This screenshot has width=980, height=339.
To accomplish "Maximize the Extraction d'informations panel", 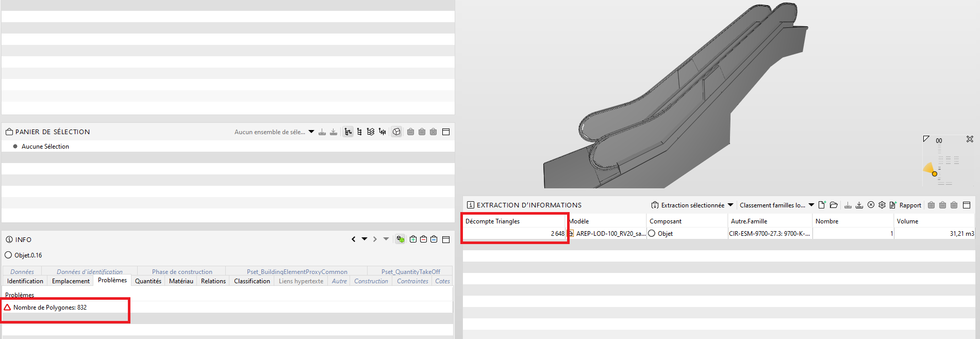I will click(967, 205).
